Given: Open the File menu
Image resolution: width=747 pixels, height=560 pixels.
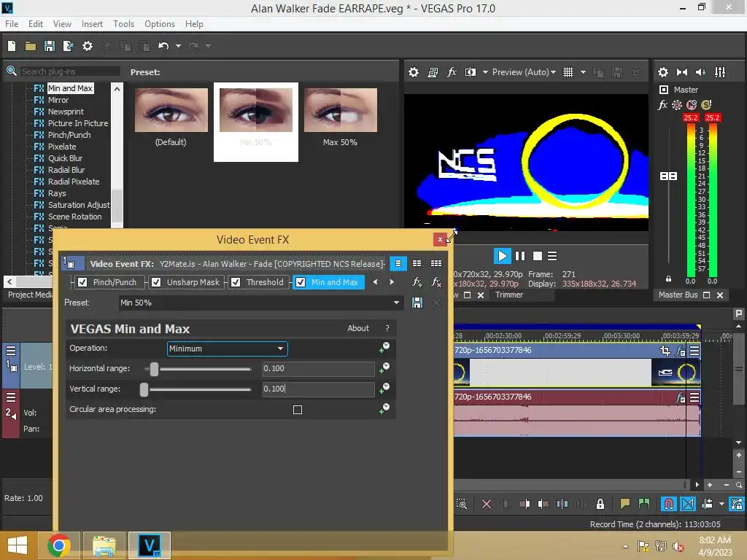Looking at the screenshot, I should (x=12, y=24).
